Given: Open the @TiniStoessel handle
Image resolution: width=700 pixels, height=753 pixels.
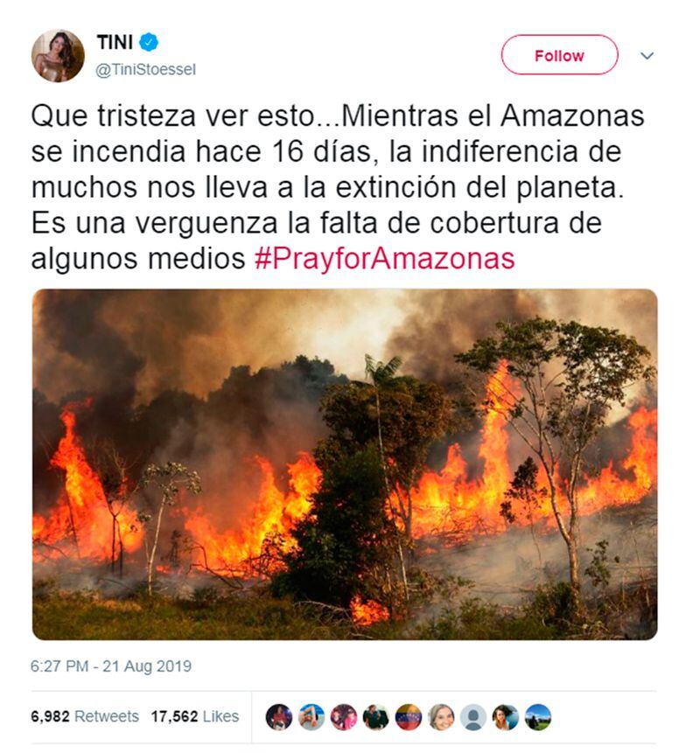Looking at the screenshot, I should click(145, 70).
